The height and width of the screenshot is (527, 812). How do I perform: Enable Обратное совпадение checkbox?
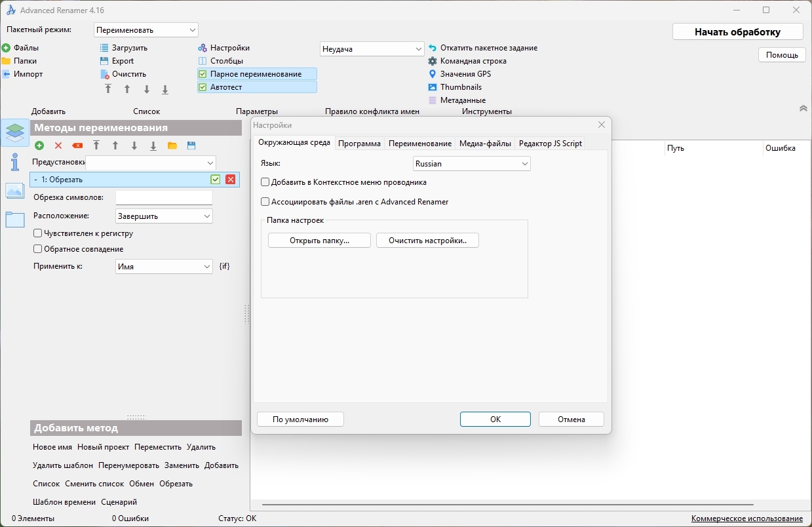pyautogui.click(x=38, y=249)
